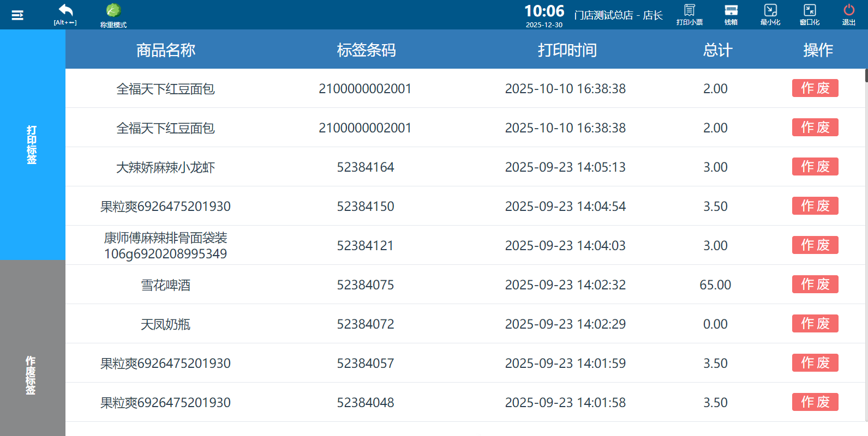
Task: Void the 天凤奶瓶 label entry
Action: point(815,324)
